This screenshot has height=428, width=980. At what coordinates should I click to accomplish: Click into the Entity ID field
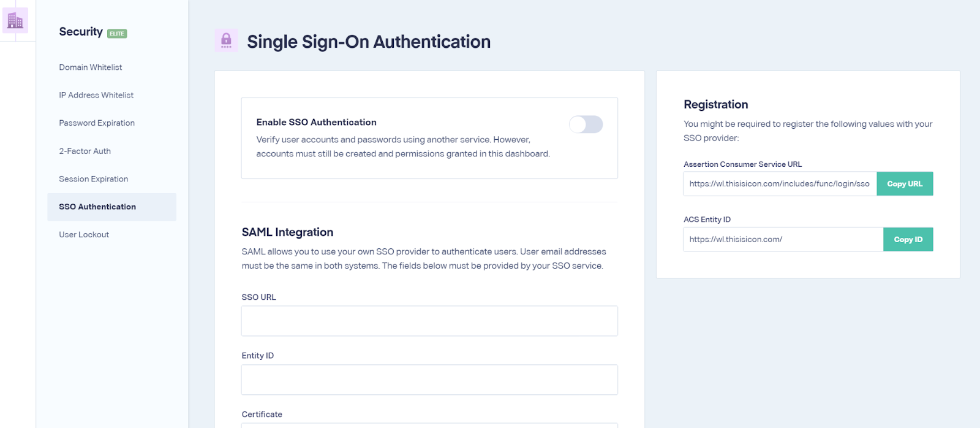(429, 380)
